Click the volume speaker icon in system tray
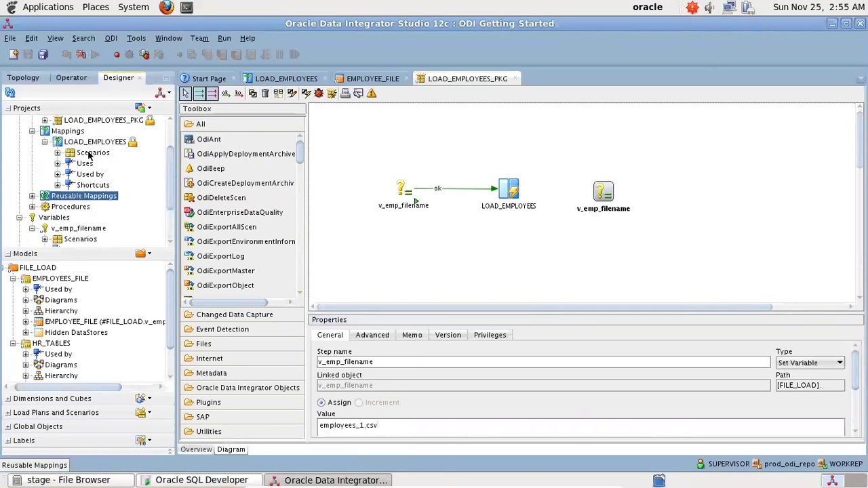 (x=709, y=7)
